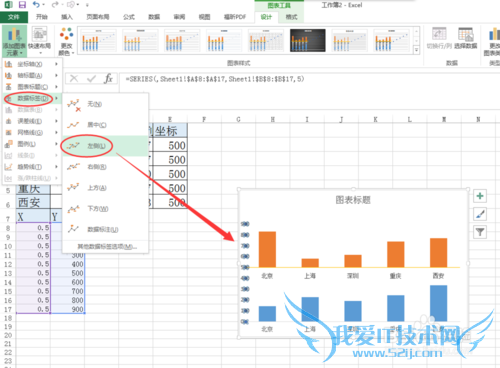
Task: Select the blue bar above 西安
Action: (x=439, y=303)
